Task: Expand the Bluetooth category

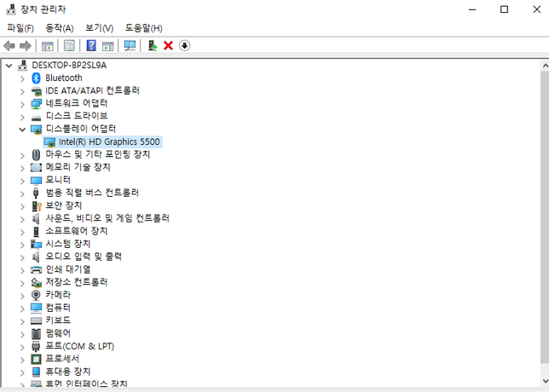Action: 23,78
